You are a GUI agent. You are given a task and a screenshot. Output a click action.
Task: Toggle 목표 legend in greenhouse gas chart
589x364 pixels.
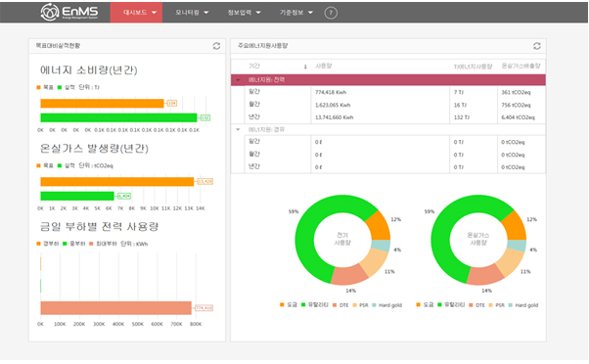[45, 165]
